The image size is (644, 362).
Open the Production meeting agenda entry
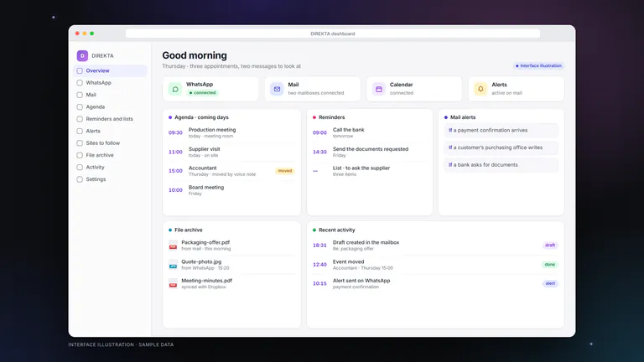click(231, 132)
